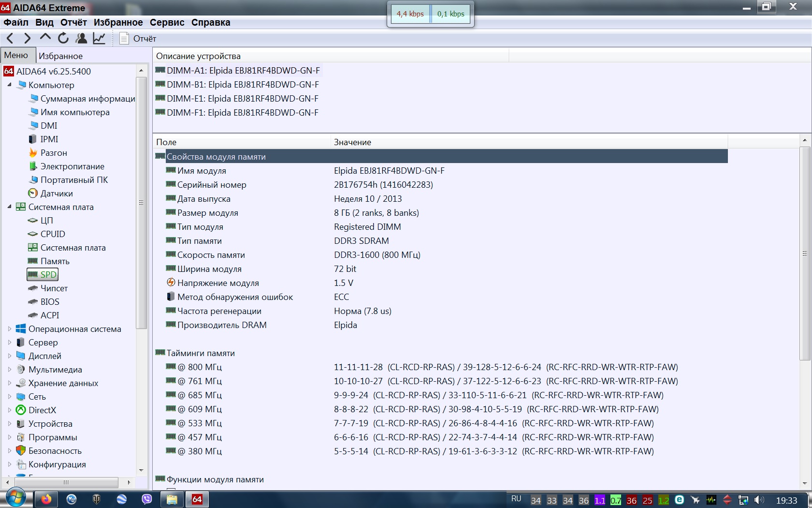
Task: Open the Электропитание page
Action: point(67,166)
